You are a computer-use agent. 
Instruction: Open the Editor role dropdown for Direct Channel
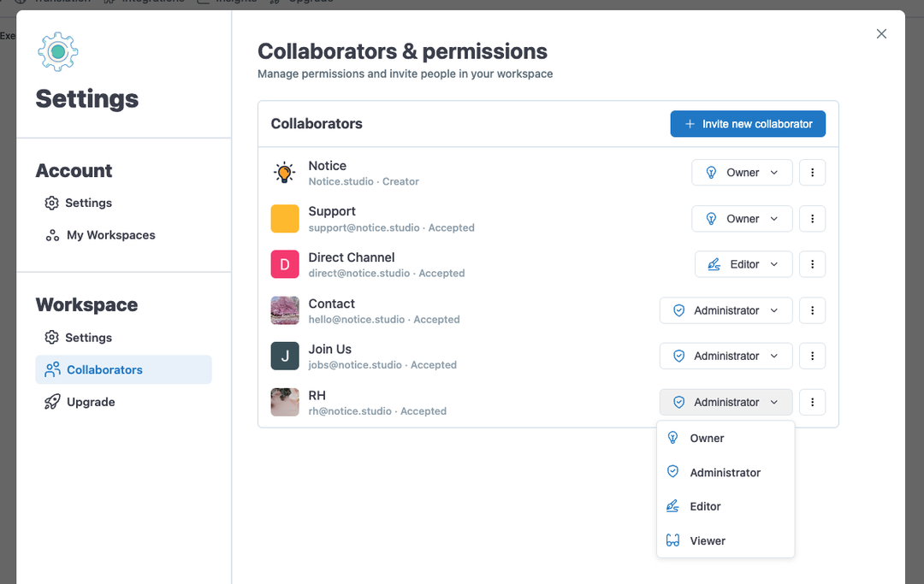(743, 264)
